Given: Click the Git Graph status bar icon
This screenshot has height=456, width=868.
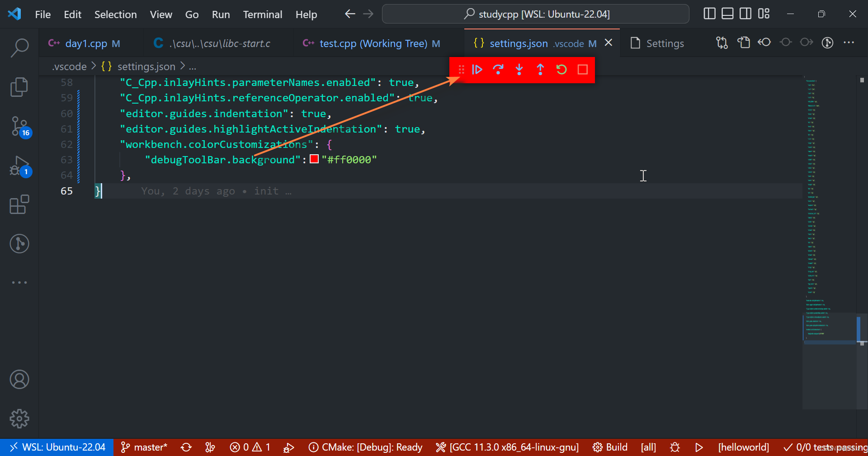Looking at the screenshot, I should [x=210, y=447].
